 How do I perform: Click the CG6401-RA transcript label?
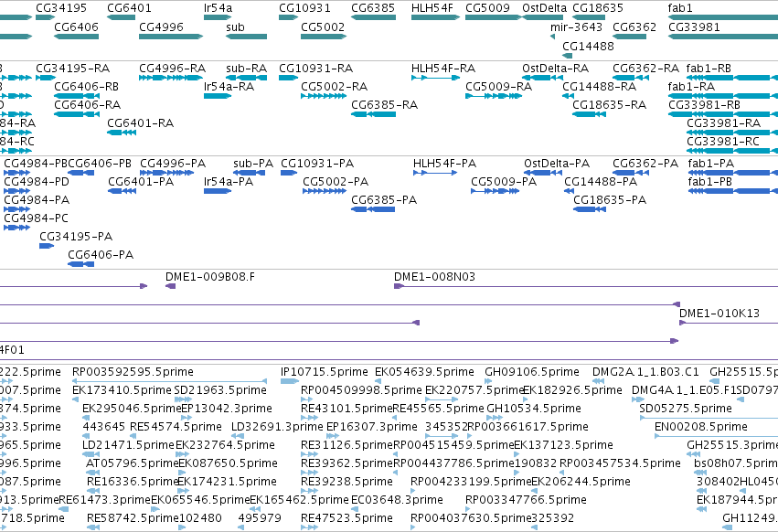coord(141,123)
